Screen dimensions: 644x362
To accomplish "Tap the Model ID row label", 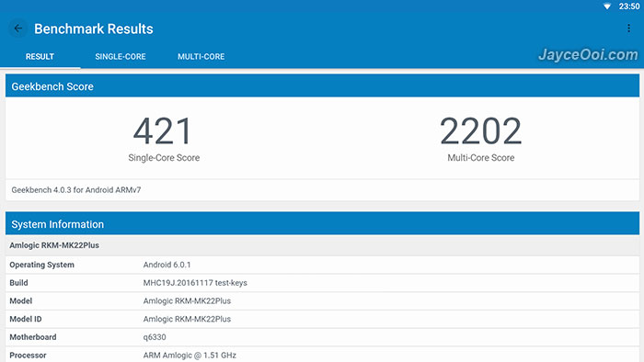I will click(x=26, y=319).
